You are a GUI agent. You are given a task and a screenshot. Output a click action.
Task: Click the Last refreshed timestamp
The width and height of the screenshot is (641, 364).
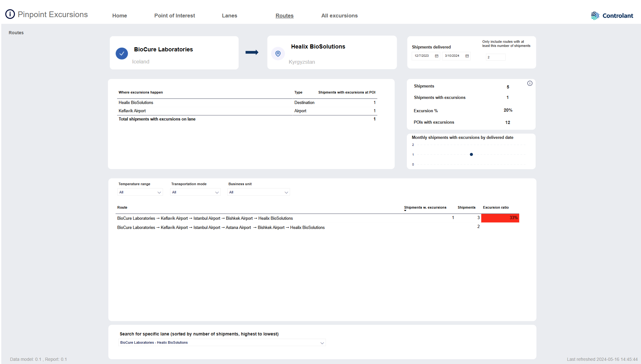[602, 359]
